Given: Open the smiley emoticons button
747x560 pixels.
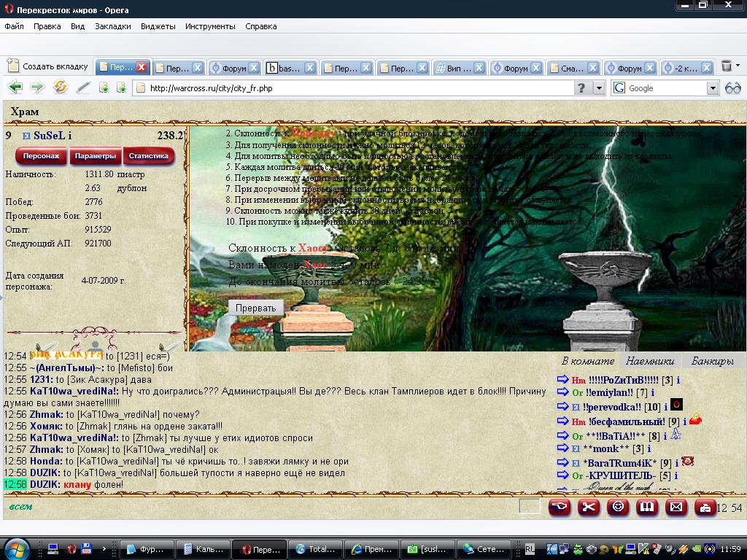Looking at the screenshot, I should point(618,507).
